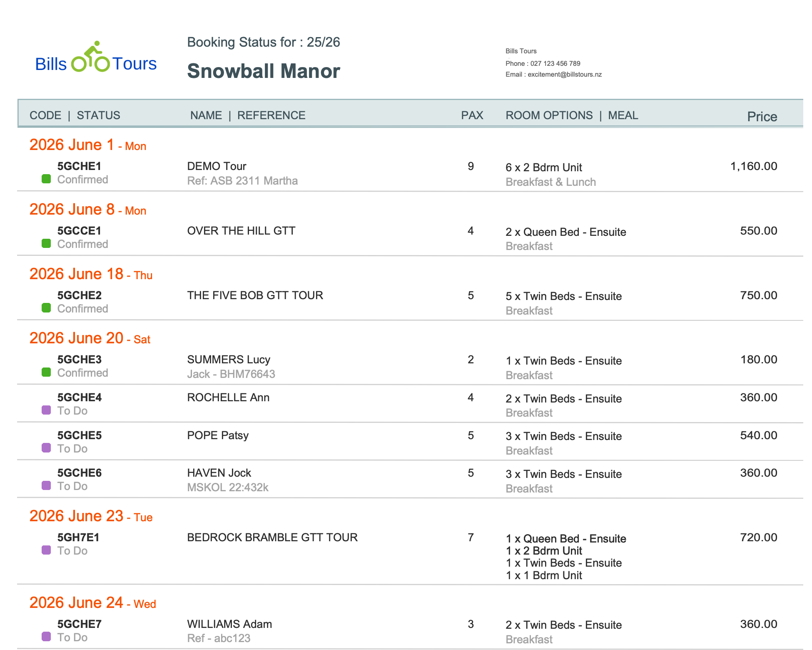The width and height of the screenshot is (812, 650).
Task: Click BEDROCK BRAMBLE GTT TOUR name
Action: (x=272, y=537)
